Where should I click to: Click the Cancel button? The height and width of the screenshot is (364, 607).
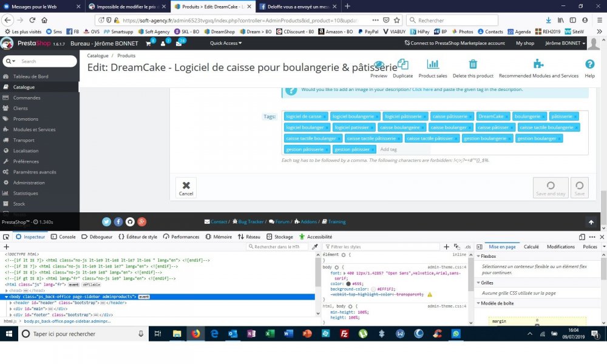click(x=186, y=188)
